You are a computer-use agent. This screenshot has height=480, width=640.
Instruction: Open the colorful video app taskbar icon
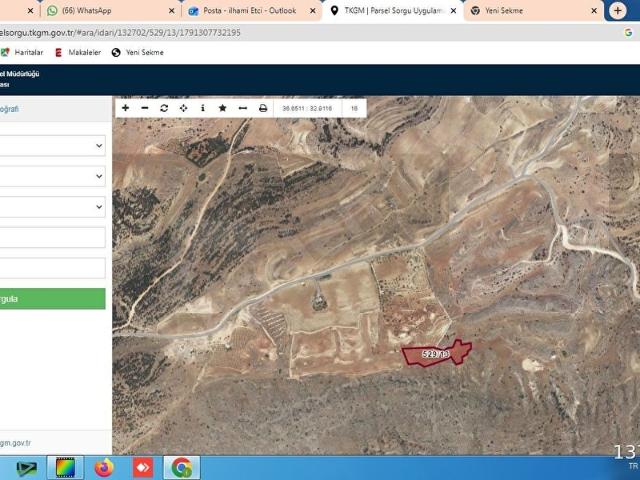[x=65, y=468]
